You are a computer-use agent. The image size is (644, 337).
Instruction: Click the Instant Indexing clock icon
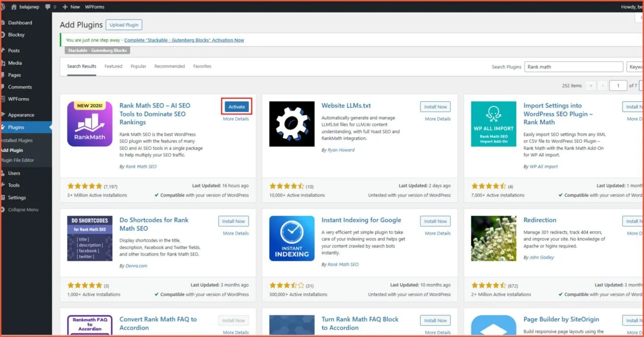coord(292,238)
